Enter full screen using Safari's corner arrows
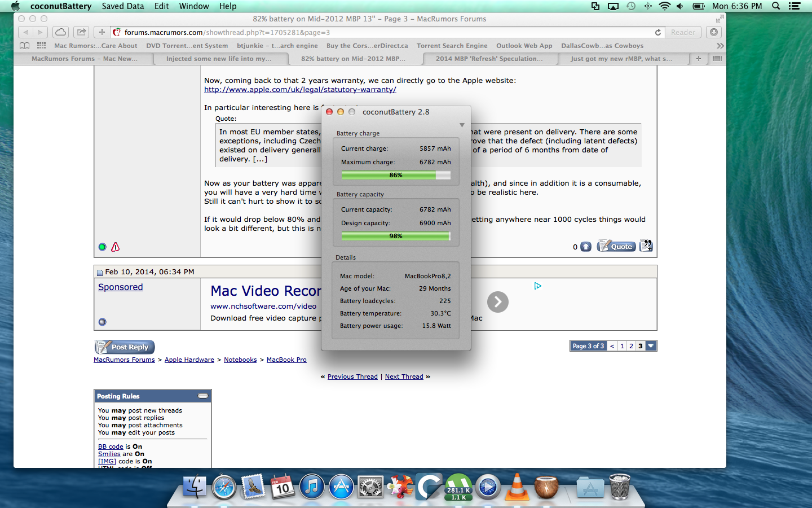Viewport: 812px width, 508px height. [719, 19]
